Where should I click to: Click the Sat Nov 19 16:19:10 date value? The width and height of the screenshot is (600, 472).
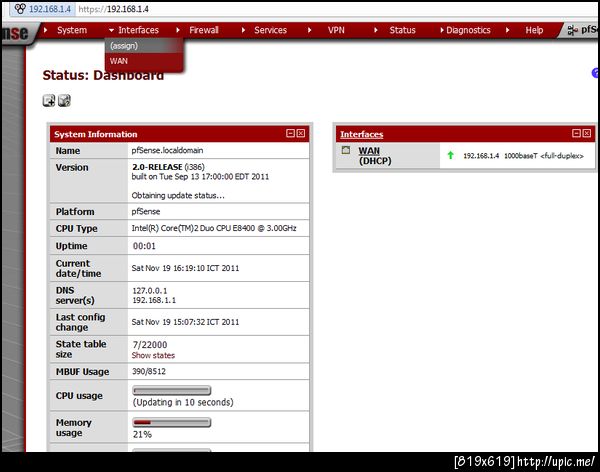click(x=185, y=268)
